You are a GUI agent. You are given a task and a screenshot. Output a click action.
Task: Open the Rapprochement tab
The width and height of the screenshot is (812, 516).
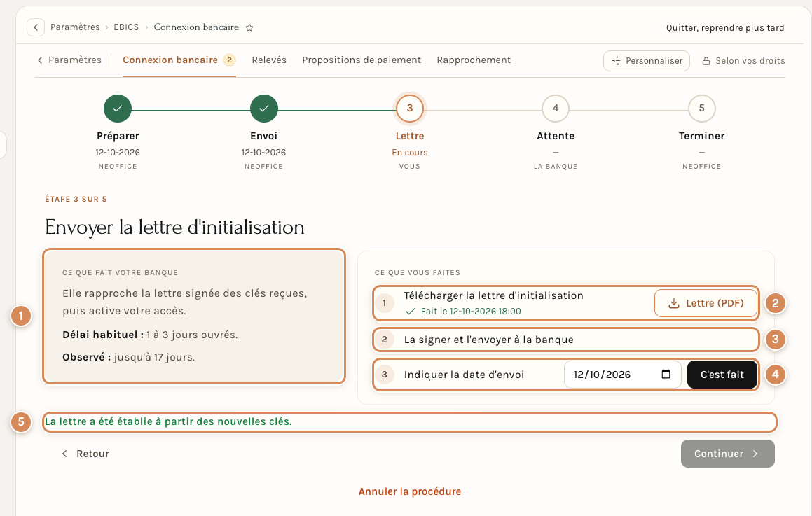[x=474, y=60]
